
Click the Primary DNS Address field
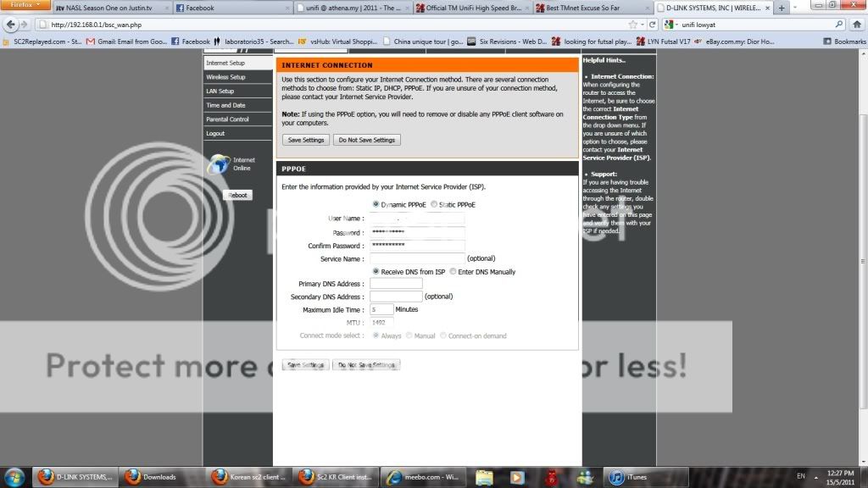pos(395,284)
